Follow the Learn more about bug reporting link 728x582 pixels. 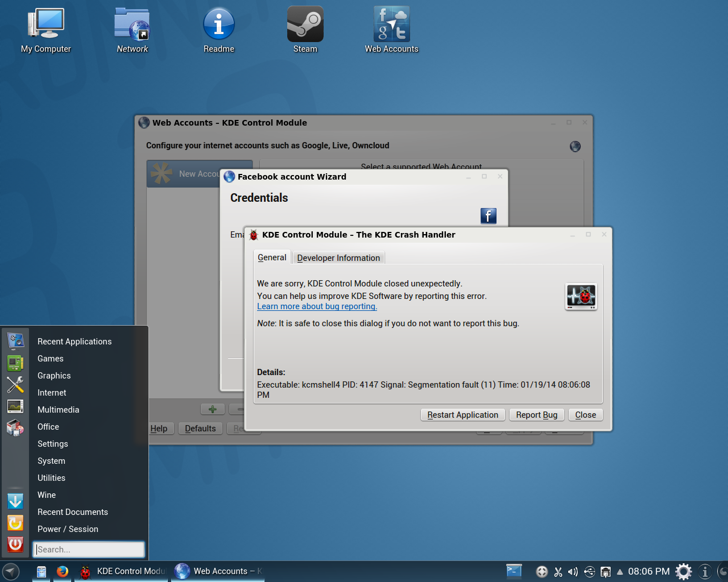click(317, 306)
